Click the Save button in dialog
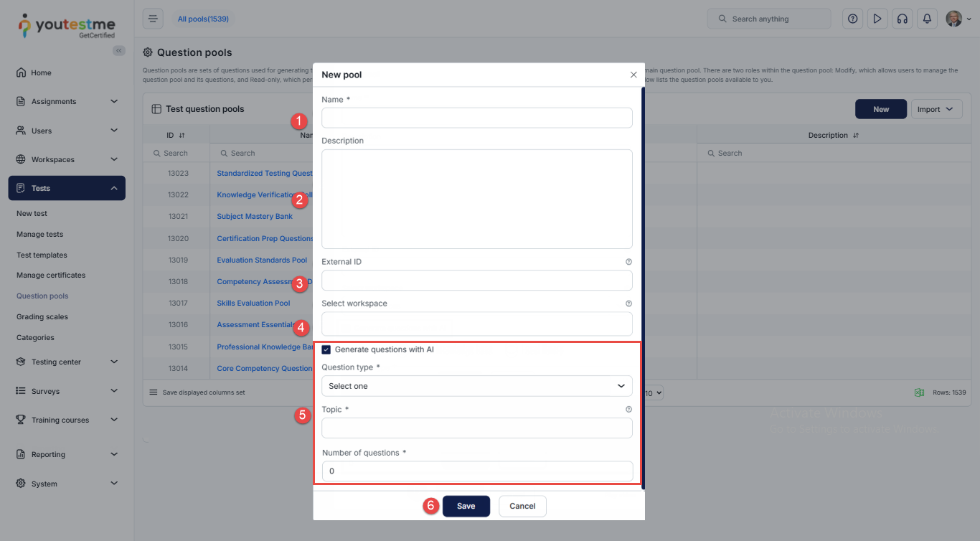This screenshot has width=980, height=541. tap(466, 506)
